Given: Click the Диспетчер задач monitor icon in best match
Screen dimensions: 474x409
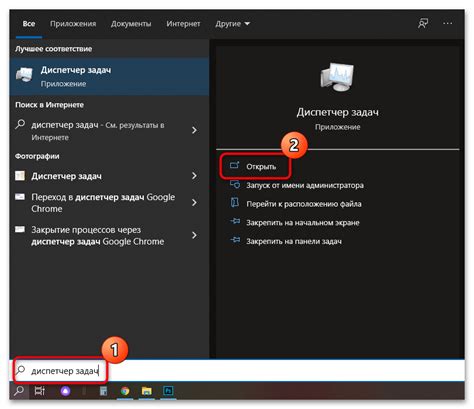Looking at the screenshot, I should pos(24,75).
